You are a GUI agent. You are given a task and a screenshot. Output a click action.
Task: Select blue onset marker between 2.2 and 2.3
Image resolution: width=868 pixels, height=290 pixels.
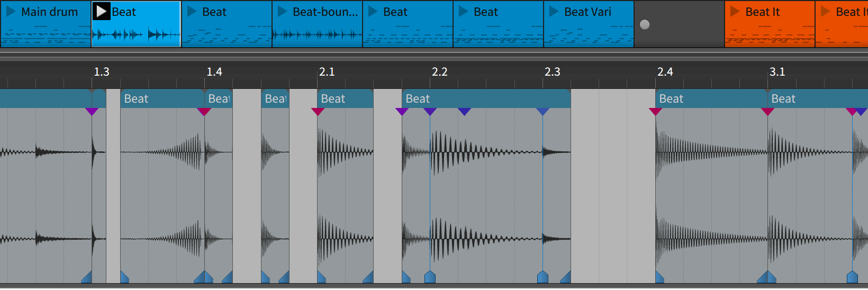464,112
